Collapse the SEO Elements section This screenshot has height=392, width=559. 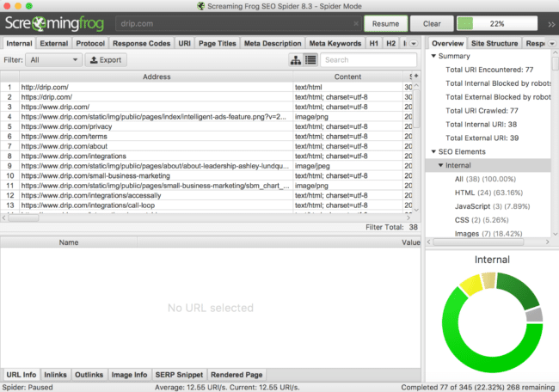433,152
